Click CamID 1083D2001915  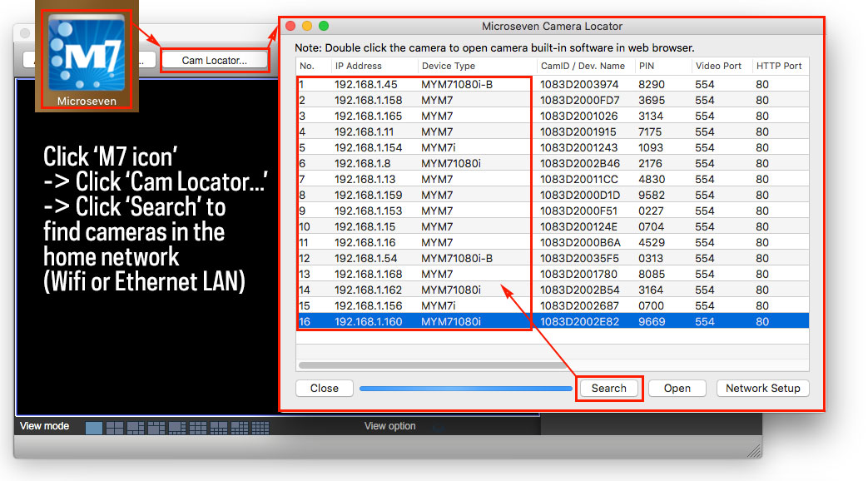(578, 131)
